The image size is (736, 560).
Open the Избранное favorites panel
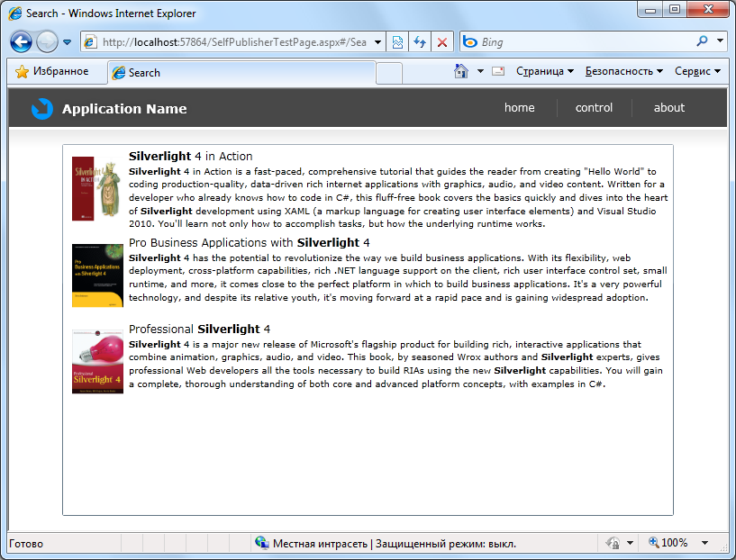point(52,71)
